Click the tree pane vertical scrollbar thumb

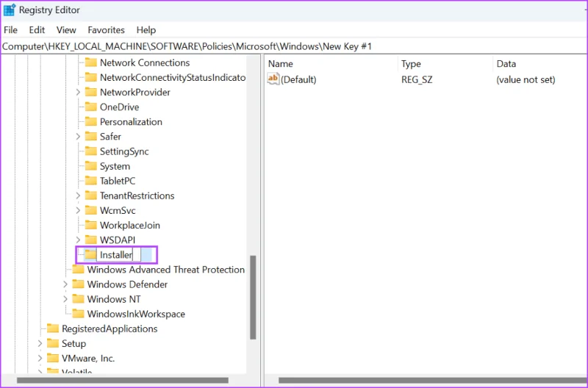[253, 298]
